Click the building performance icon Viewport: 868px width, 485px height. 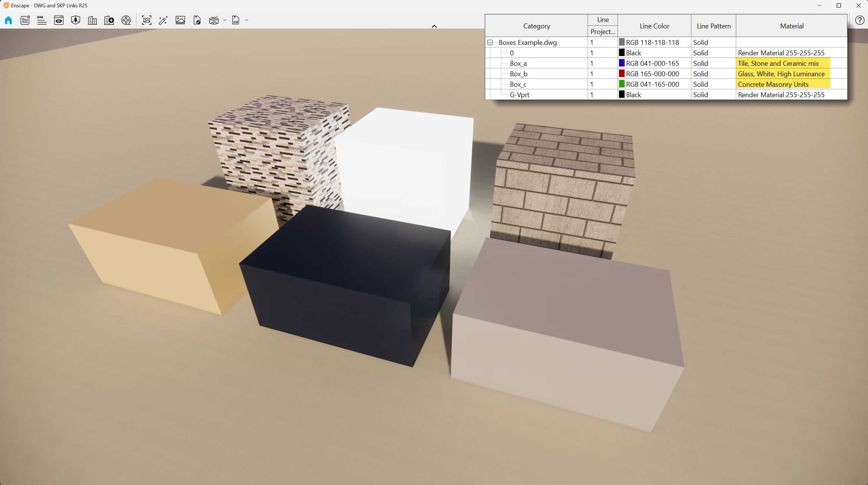(x=109, y=20)
